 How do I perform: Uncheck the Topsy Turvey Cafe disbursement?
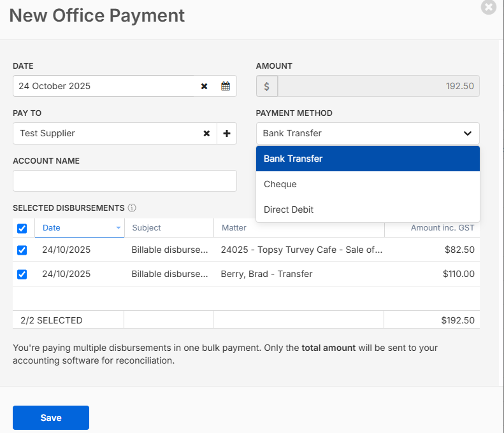(x=22, y=250)
